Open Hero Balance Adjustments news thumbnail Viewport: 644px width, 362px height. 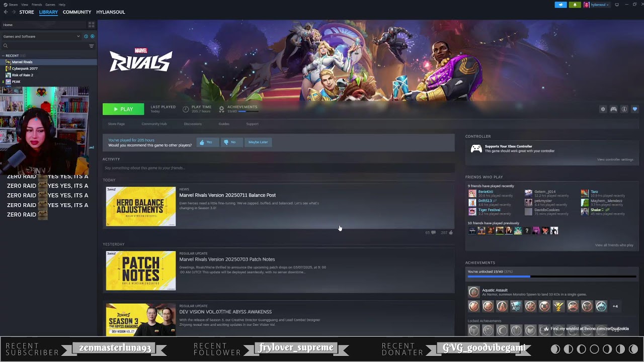[141, 207]
